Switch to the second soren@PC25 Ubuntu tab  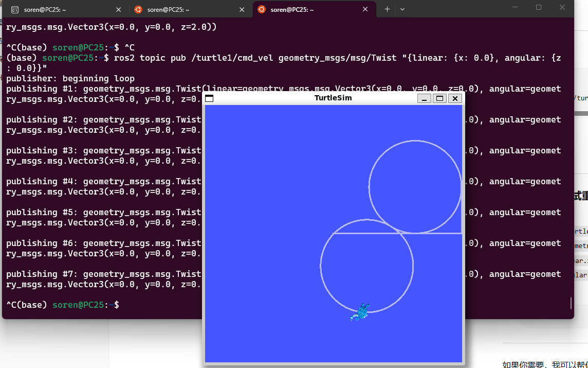pos(190,10)
